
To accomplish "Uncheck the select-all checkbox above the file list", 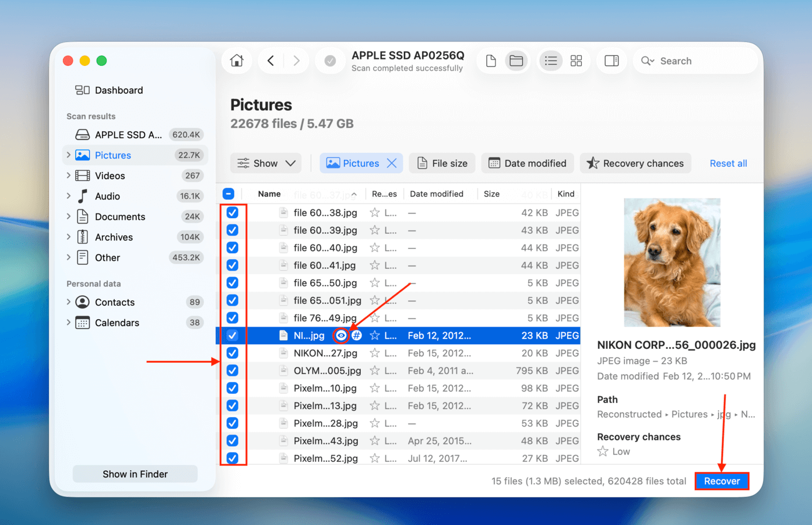I will (x=229, y=193).
